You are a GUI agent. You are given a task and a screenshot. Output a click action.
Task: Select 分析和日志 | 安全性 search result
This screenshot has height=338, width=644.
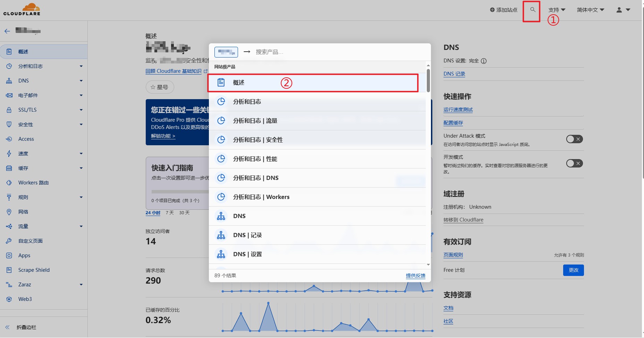click(x=317, y=140)
